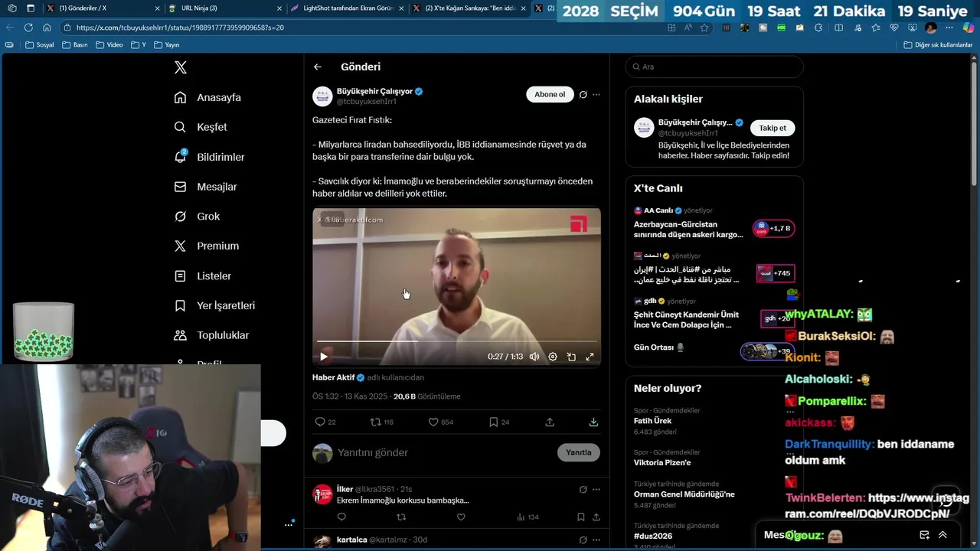Reply to İlker's comment
The width and height of the screenshot is (980, 551).
(341, 517)
